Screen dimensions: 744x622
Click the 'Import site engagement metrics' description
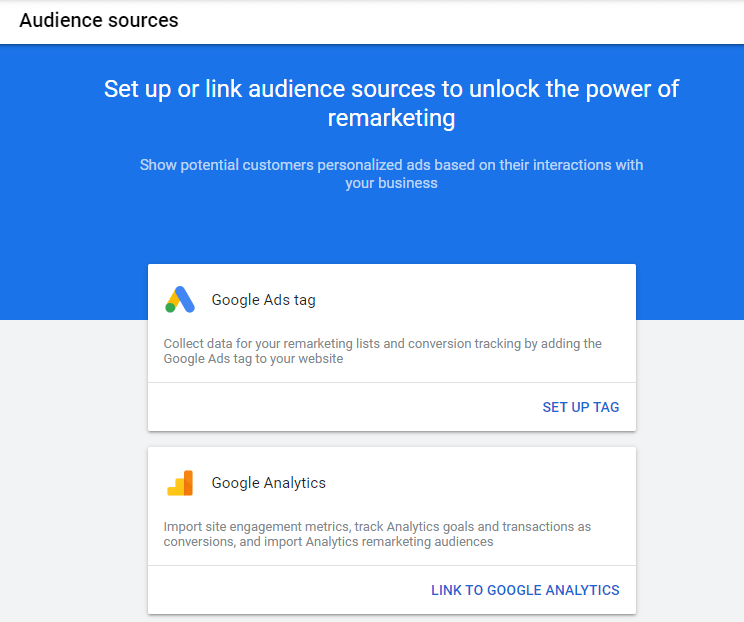point(377,534)
